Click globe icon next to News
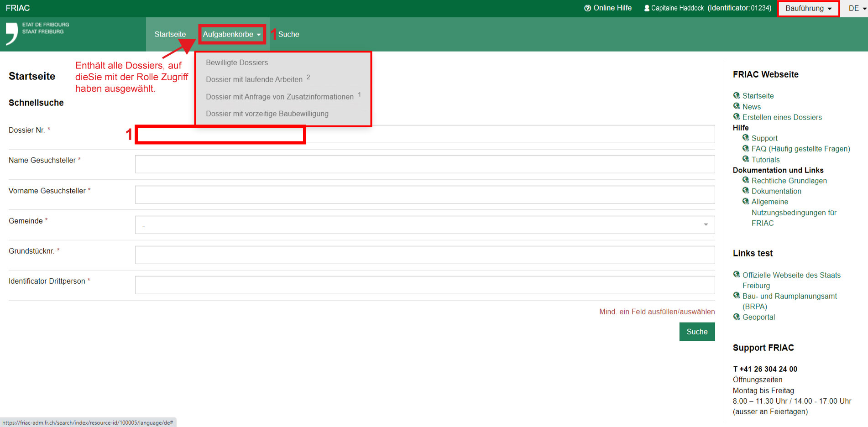This screenshot has height=427, width=868. (736, 106)
